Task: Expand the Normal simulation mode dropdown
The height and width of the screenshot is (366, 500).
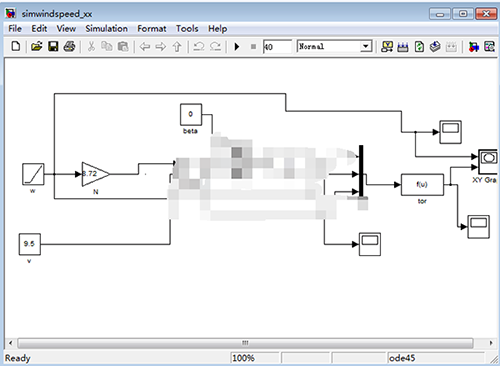Action: 366,46
